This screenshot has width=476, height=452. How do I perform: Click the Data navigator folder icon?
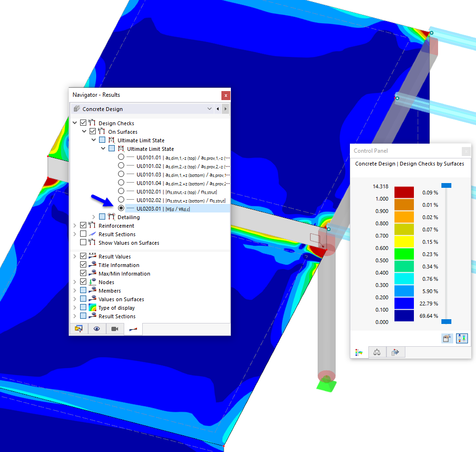pyautogui.click(x=79, y=329)
